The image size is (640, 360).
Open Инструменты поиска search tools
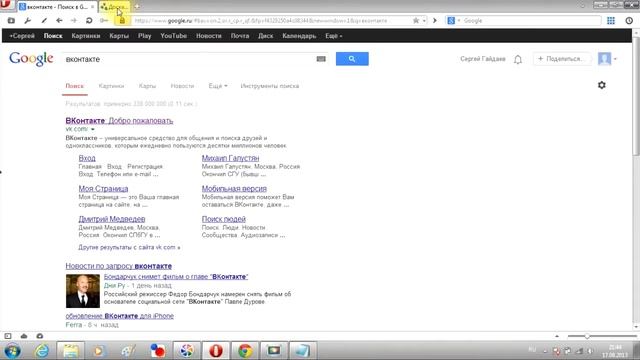pyautogui.click(x=270, y=86)
